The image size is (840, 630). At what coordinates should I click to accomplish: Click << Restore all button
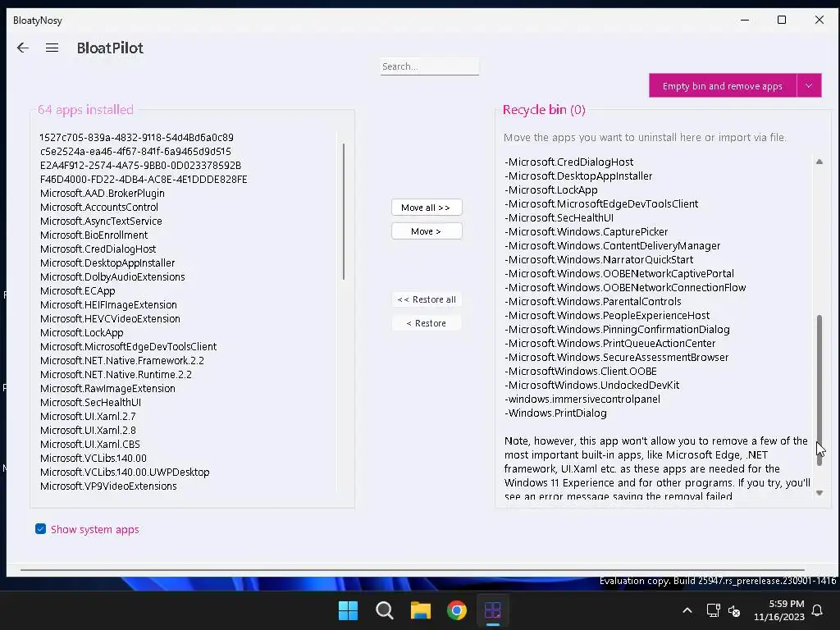pyautogui.click(x=427, y=299)
